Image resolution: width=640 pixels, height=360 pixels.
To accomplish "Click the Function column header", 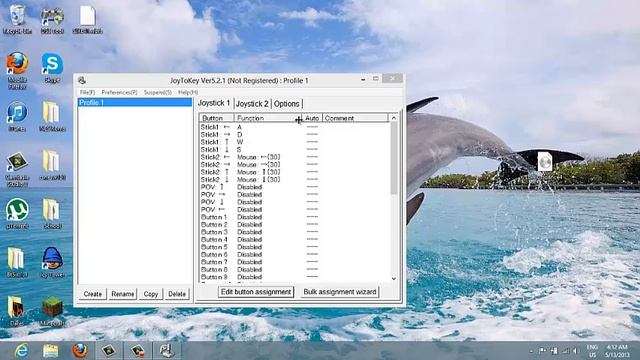I will coord(268,118).
